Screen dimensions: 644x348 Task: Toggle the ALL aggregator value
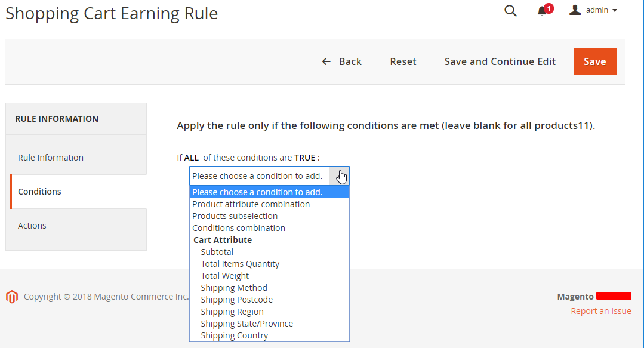[x=191, y=158]
